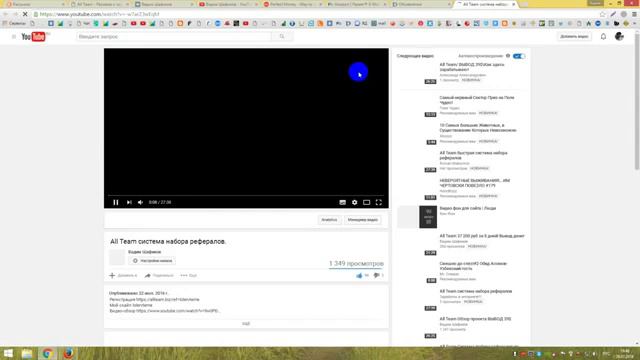The height and width of the screenshot is (360, 640).
Task: Share the video with the arrow button
Action: tap(148, 276)
